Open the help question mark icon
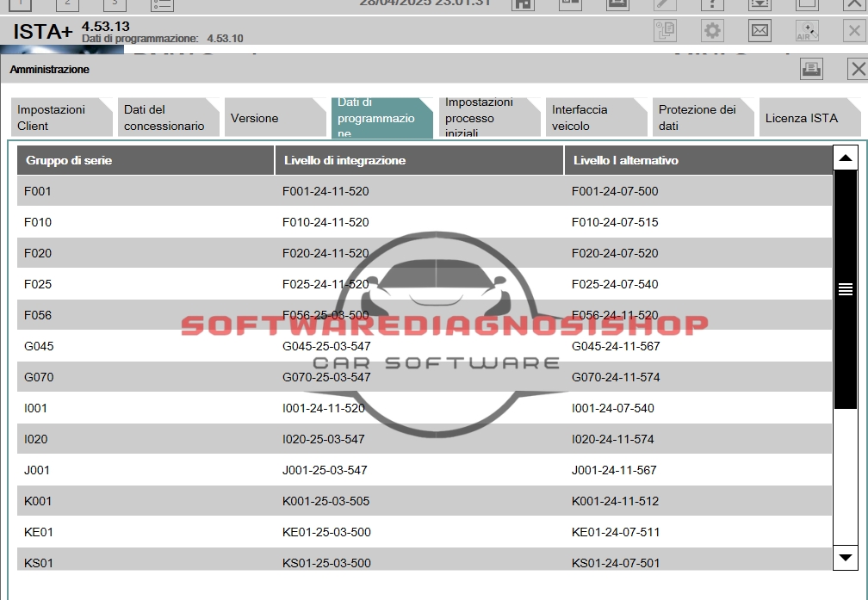The height and width of the screenshot is (600, 868). coord(712,4)
